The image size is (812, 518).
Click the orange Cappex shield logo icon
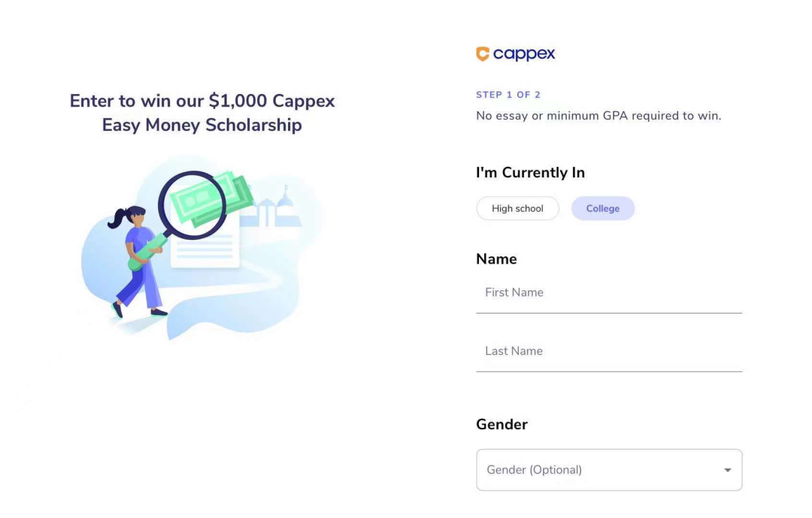tap(483, 53)
